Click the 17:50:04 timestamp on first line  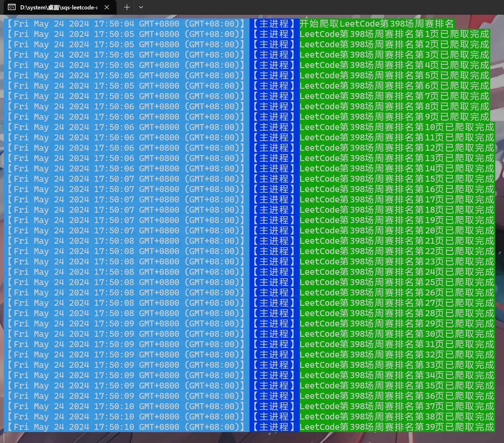114,24
